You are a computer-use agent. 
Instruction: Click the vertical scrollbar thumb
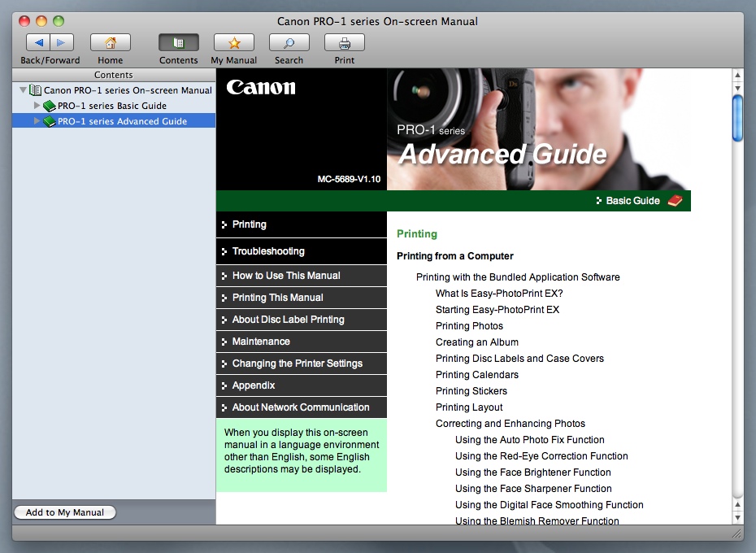tap(737, 118)
